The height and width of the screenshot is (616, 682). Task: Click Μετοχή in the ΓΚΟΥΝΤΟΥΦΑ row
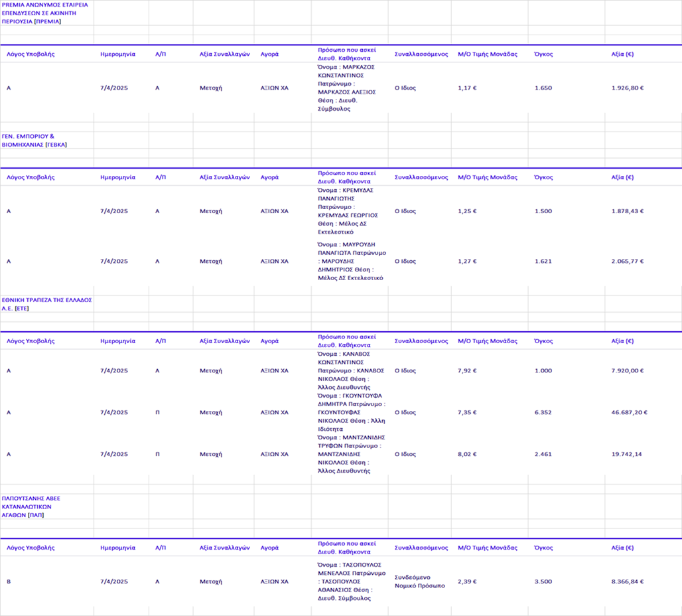click(x=211, y=412)
